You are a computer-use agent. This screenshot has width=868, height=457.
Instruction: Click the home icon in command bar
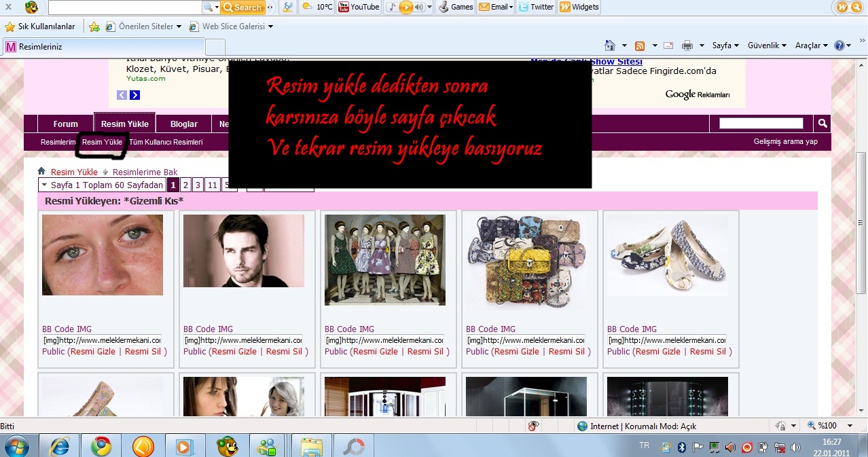pyautogui.click(x=610, y=45)
